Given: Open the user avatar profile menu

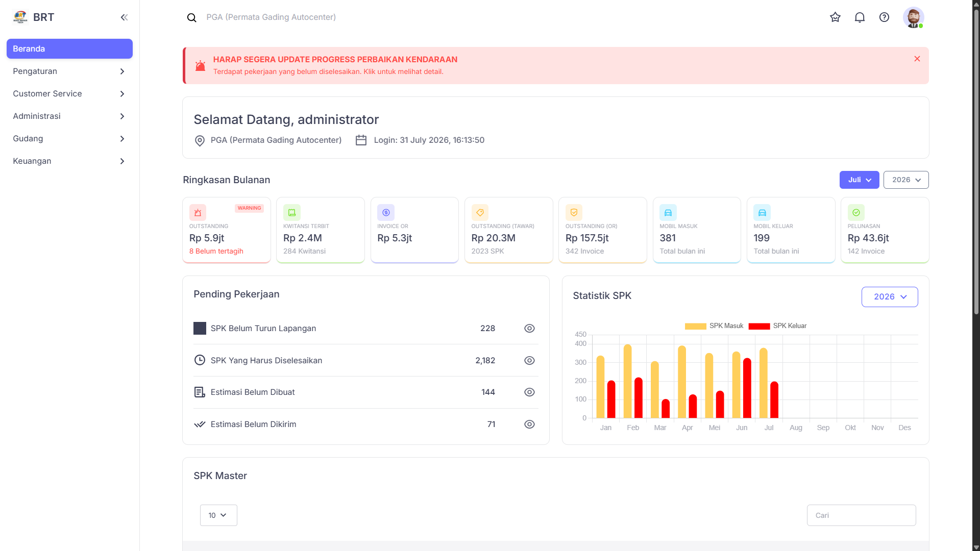Looking at the screenshot, I should click(913, 17).
